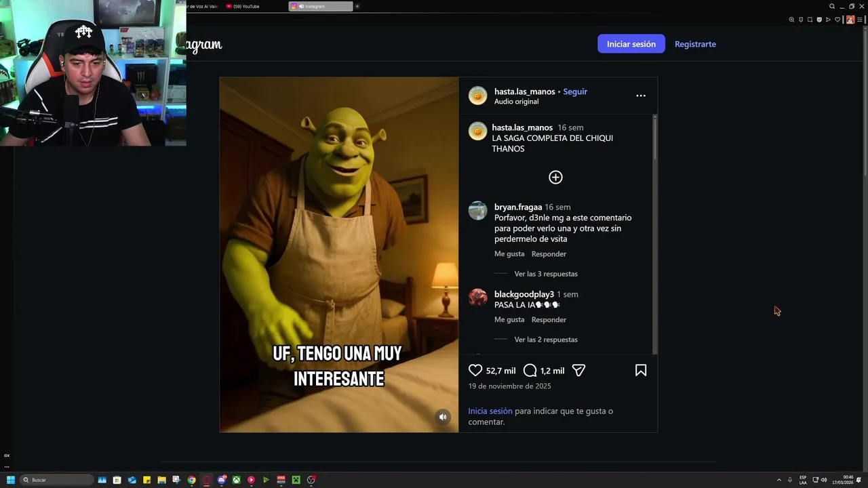The height and width of the screenshot is (488, 868).
Task: Click the taskbar Buscar search box
Action: 56,480
